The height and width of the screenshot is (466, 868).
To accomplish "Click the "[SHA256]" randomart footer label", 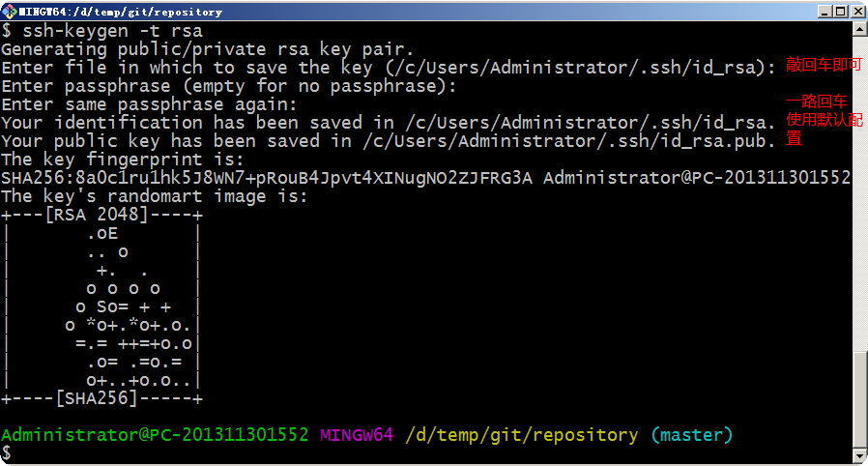I will (x=97, y=398).
